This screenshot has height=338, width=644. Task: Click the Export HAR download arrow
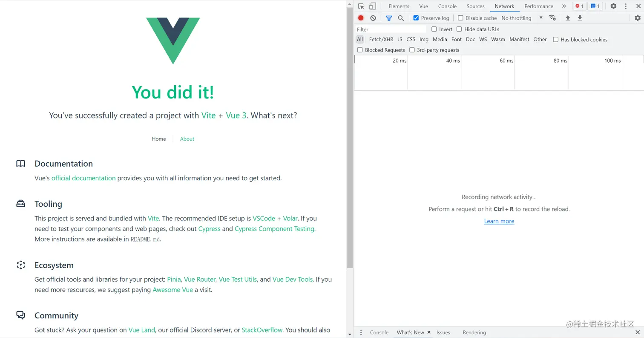(580, 18)
